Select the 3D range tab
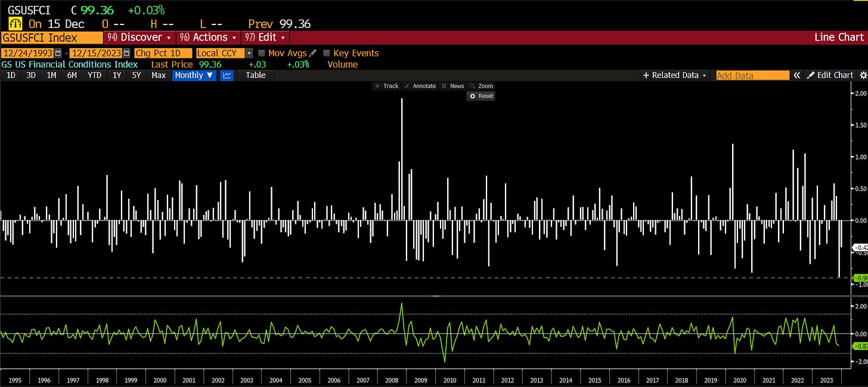 31,75
